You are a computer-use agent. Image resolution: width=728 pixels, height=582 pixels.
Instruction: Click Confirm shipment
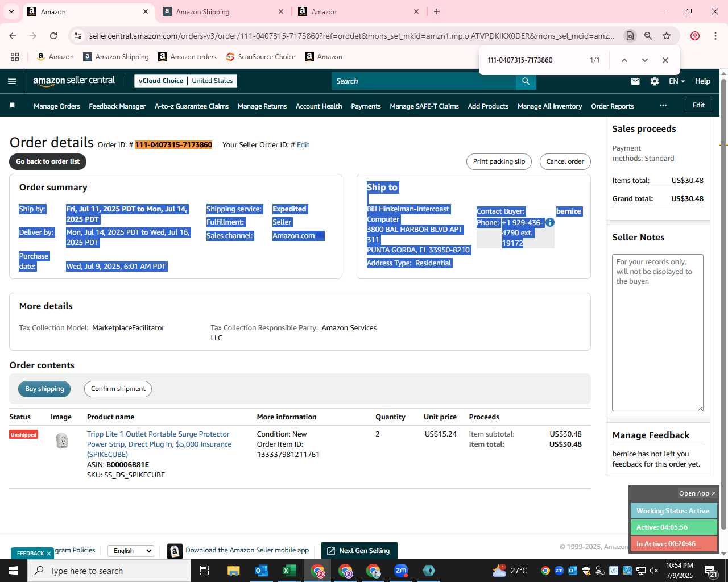pyautogui.click(x=118, y=389)
